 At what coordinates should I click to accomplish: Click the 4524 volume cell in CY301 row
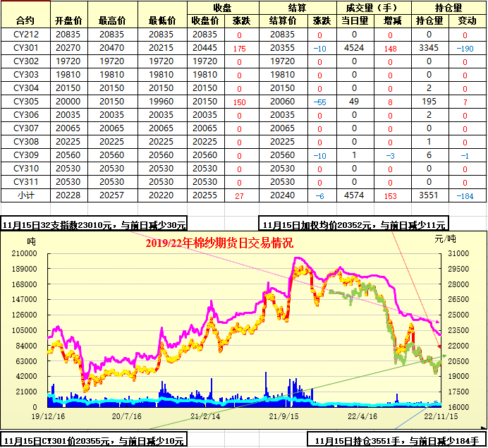click(x=354, y=48)
